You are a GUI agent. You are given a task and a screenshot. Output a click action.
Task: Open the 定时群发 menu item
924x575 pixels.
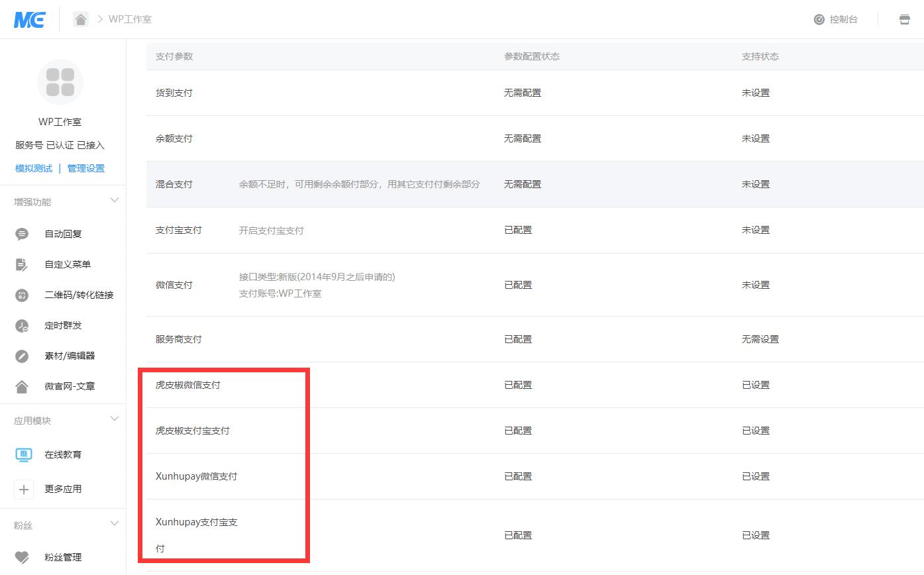[x=63, y=325]
